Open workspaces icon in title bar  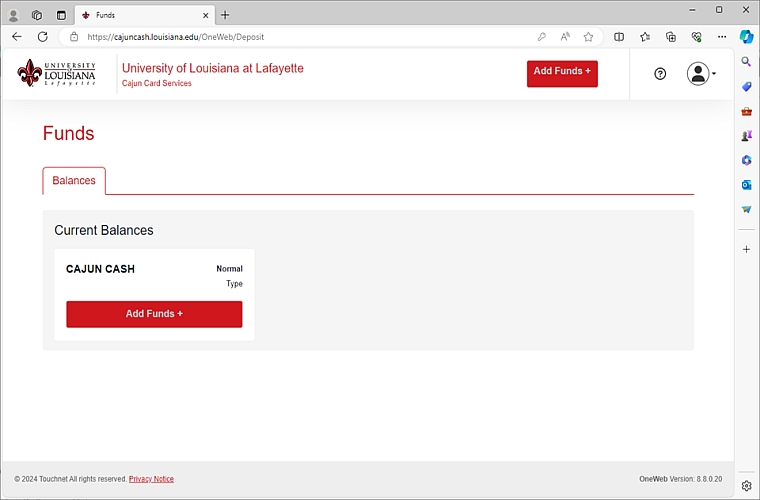(x=37, y=16)
